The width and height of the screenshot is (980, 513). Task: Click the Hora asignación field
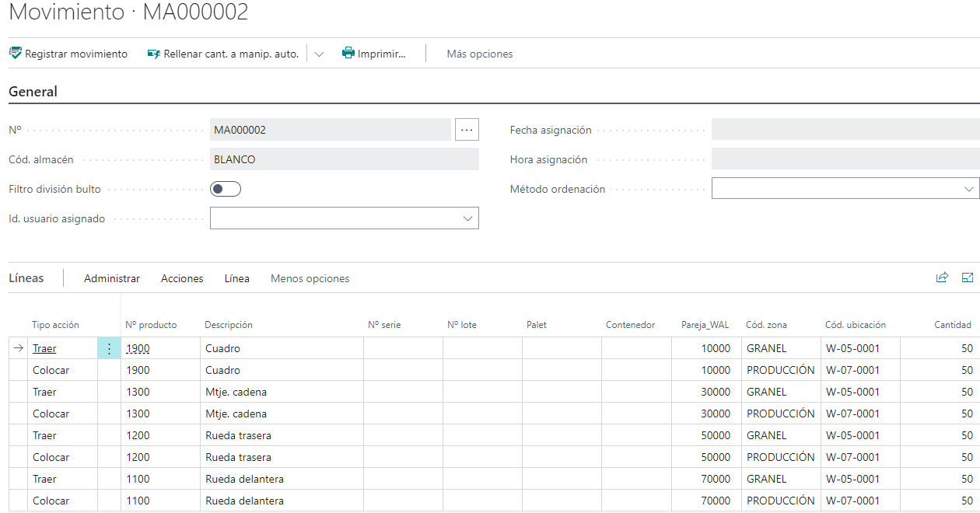(x=845, y=159)
